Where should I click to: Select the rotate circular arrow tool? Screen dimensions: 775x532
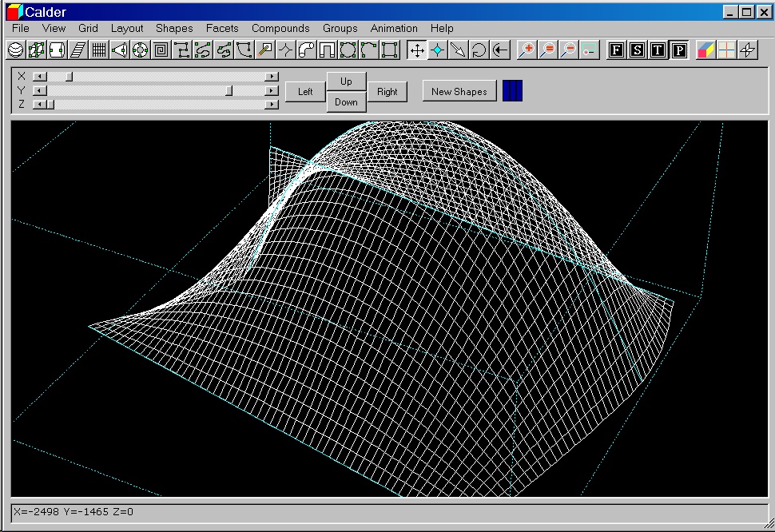[479, 50]
